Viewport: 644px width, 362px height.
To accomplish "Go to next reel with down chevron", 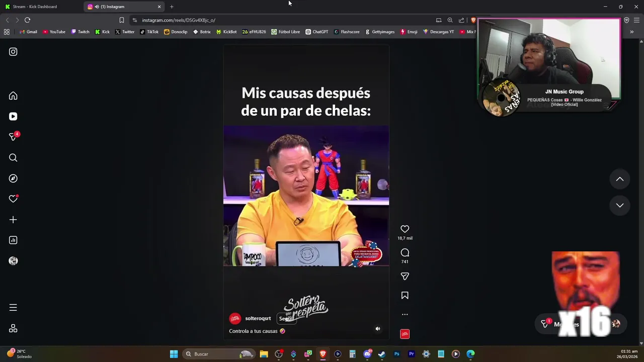I will 620,205.
